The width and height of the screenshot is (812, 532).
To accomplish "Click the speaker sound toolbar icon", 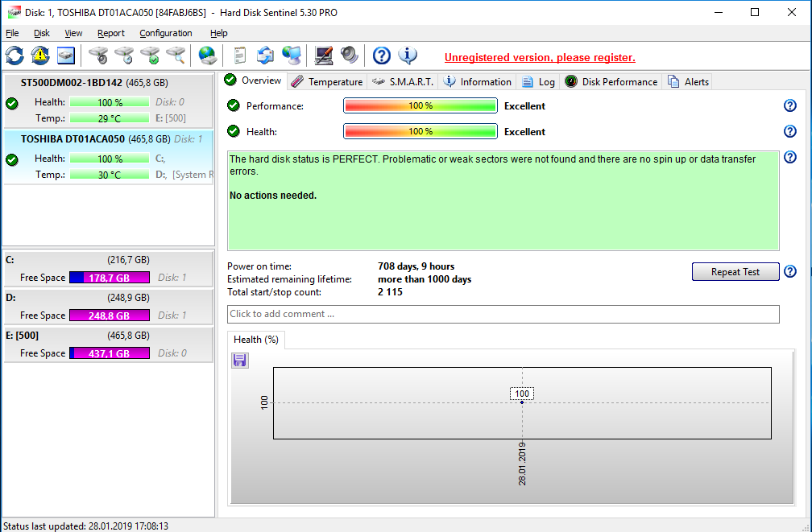I will point(349,56).
